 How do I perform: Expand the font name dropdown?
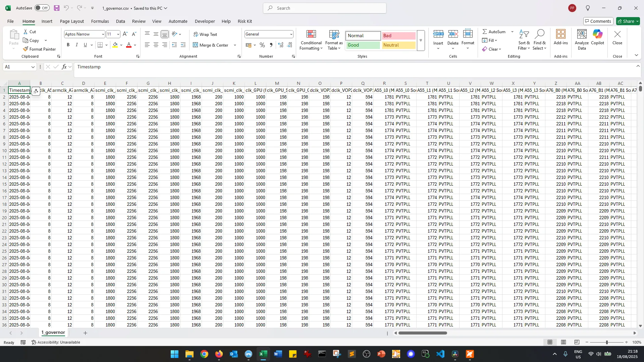click(103, 34)
